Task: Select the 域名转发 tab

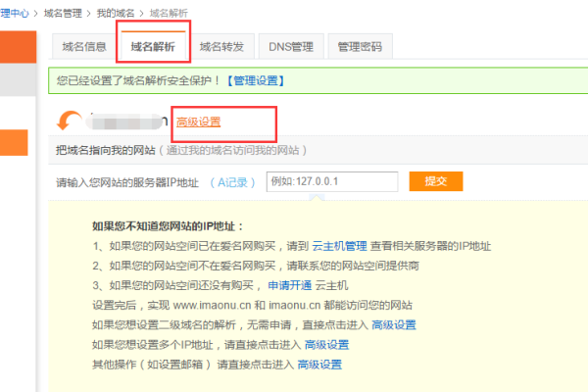Action: [x=221, y=46]
